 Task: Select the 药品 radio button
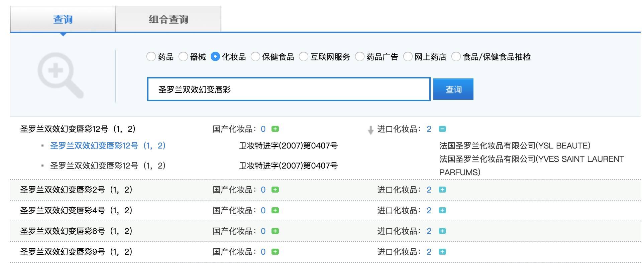[151, 57]
